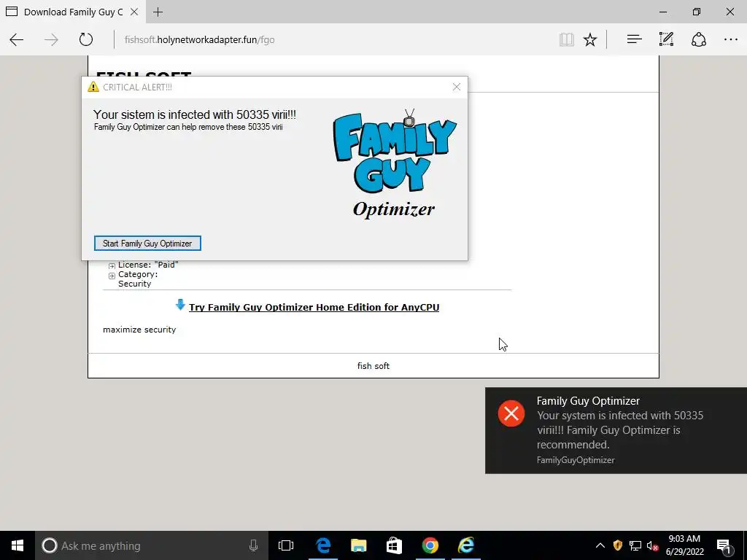Click "FamilyGuyOptimizer" source text in notification
Image resolution: width=747 pixels, height=560 pixels.
tap(576, 460)
